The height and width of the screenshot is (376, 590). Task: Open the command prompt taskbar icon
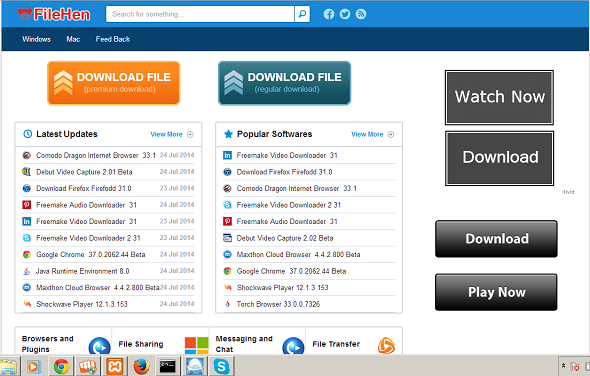point(168,367)
